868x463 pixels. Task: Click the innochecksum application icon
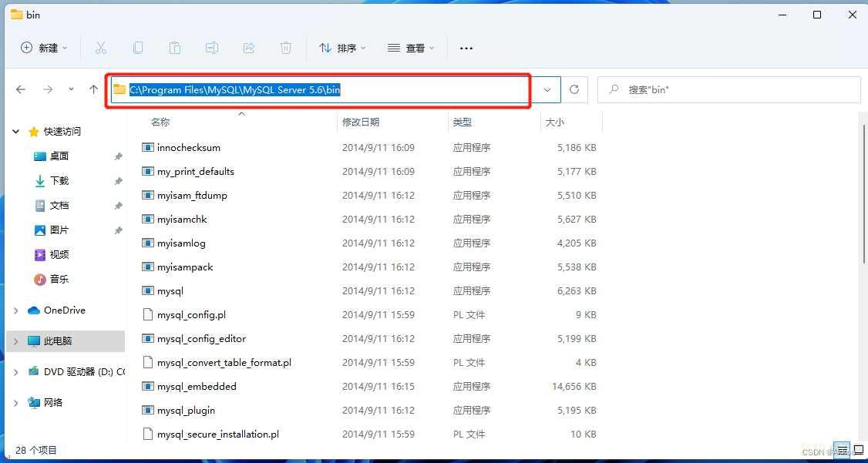(147, 148)
